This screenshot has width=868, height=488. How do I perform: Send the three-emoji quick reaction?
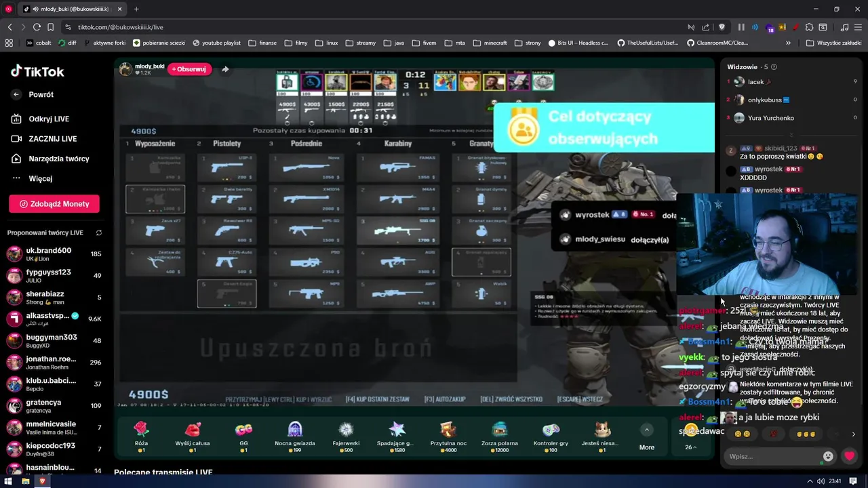[x=805, y=434]
